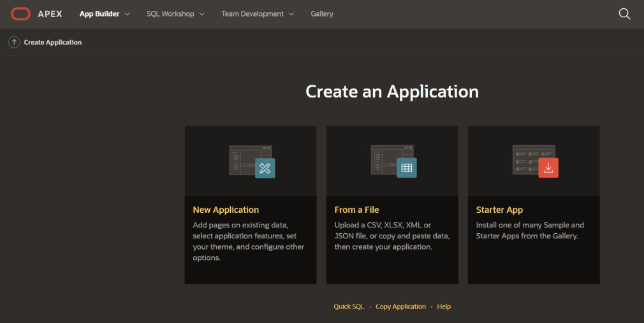Click the Starter App download icon
The height and width of the screenshot is (323, 644).
pyautogui.click(x=548, y=168)
